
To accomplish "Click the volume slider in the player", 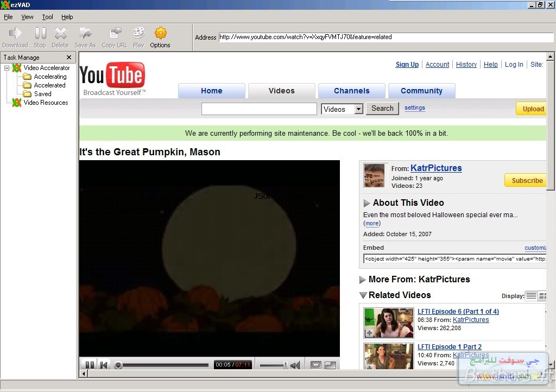I will point(274,365).
